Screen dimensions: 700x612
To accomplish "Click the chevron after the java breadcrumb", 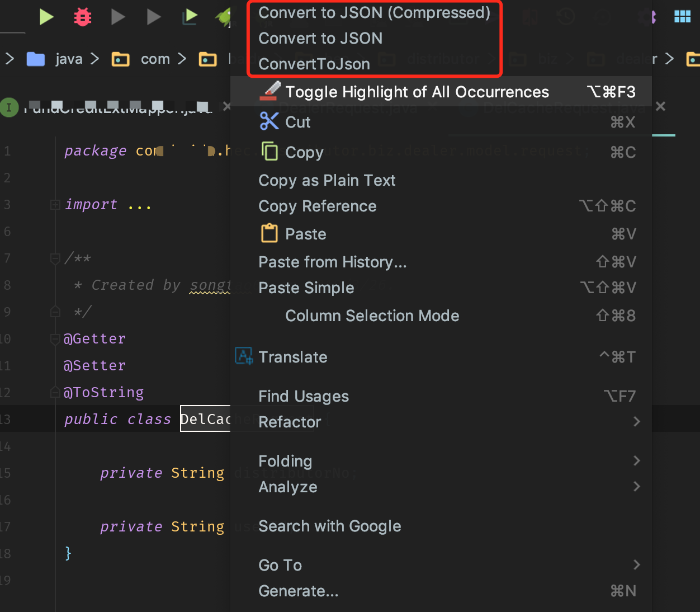I will coord(95,59).
